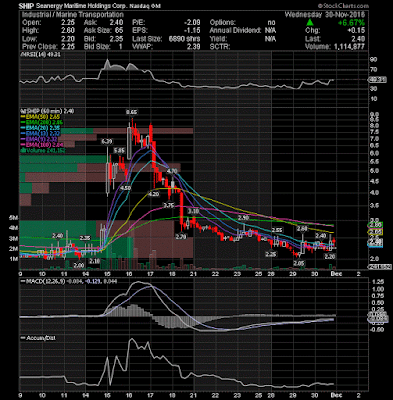Click the Industrial / Marine Transportation sector text

tap(72, 15)
